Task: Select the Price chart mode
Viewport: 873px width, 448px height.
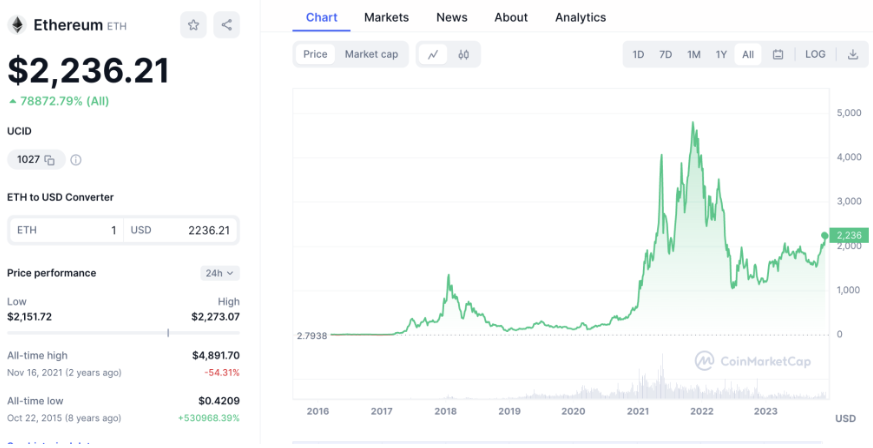Action: [x=315, y=54]
